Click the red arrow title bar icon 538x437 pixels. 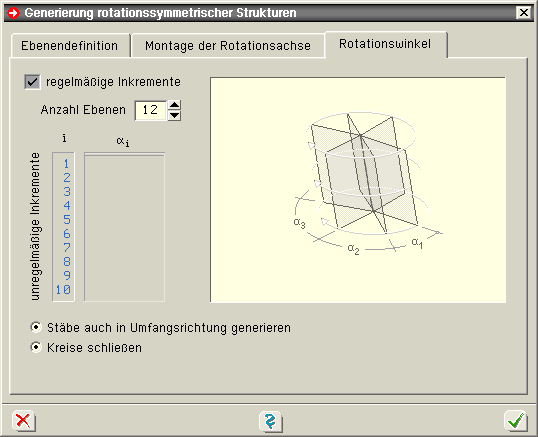(x=14, y=13)
